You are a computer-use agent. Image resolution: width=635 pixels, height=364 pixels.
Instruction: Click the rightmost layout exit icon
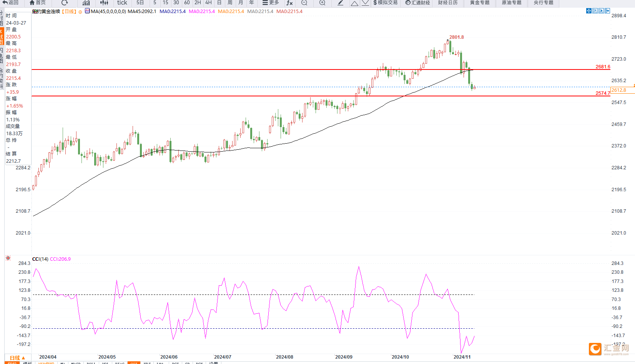pos(607,11)
